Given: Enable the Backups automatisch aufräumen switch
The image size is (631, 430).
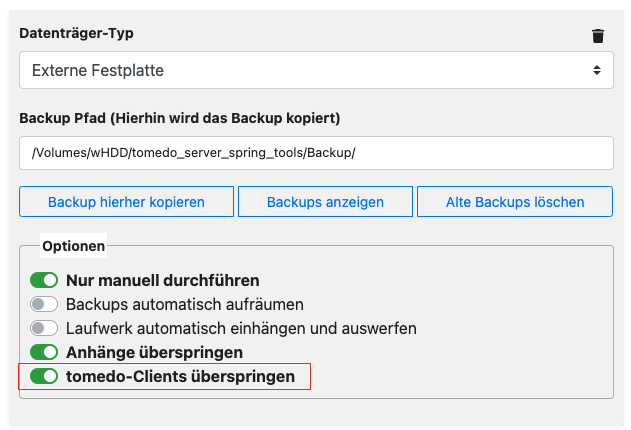Looking at the screenshot, I should pyautogui.click(x=44, y=304).
